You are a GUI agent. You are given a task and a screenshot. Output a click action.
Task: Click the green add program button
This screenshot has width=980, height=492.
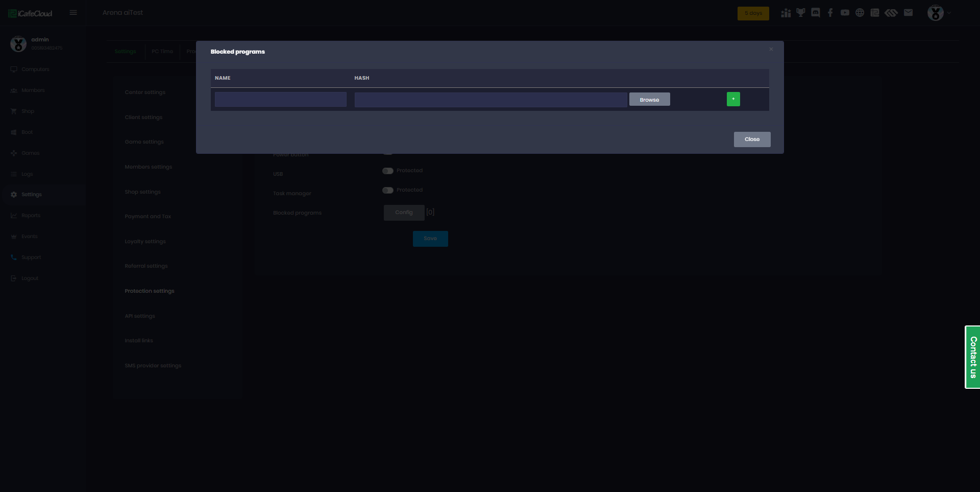(x=733, y=99)
